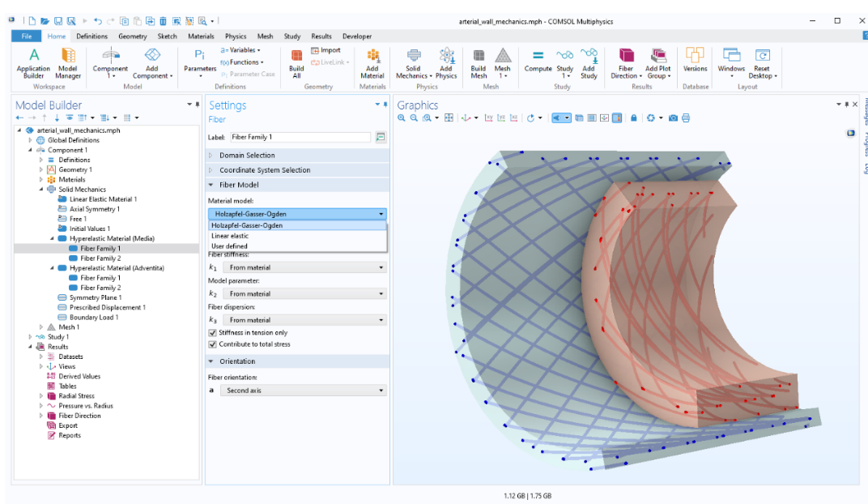The image size is (868, 504).
Task: Open the Windows layout button
Action: pos(731,64)
